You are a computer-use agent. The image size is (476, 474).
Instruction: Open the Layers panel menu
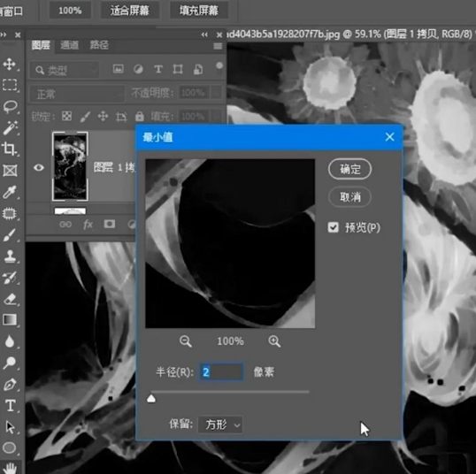pyautogui.click(x=218, y=46)
